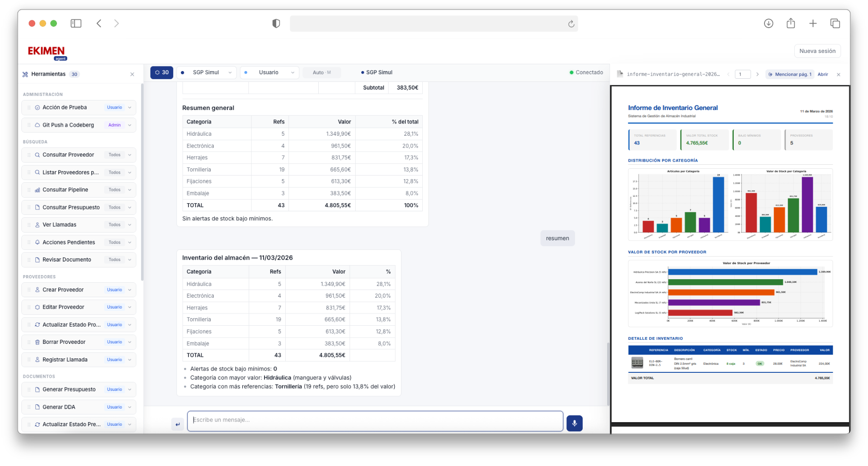Click the Safari share icon
868x466 pixels.
click(x=790, y=24)
